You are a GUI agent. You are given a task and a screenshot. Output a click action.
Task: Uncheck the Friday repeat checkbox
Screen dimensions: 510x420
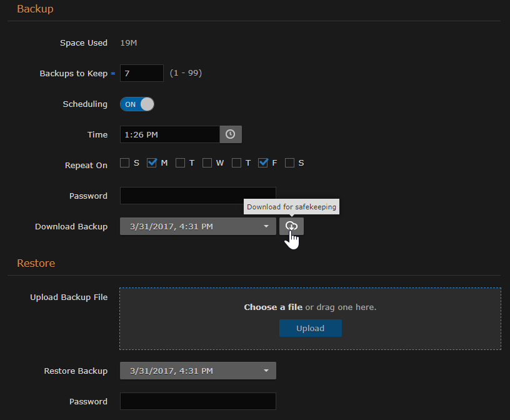pyautogui.click(x=263, y=162)
